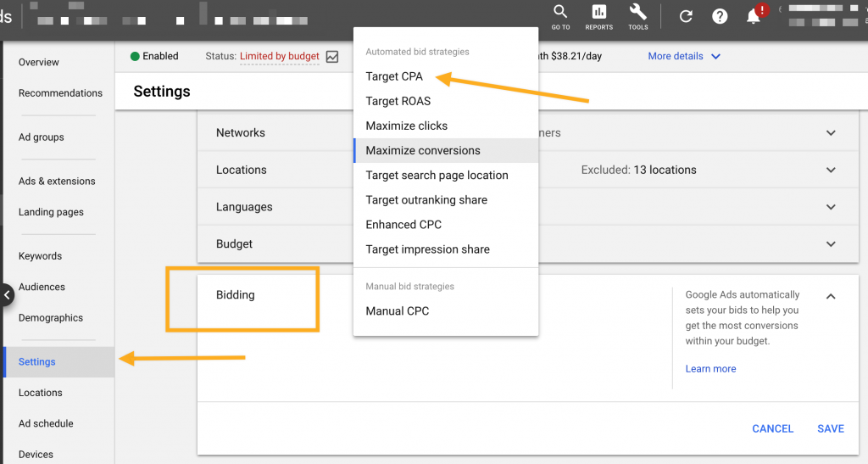This screenshot has height=464, width=868.
Task: Go to Ads & extensions page
Action: (x=57, y=181)
